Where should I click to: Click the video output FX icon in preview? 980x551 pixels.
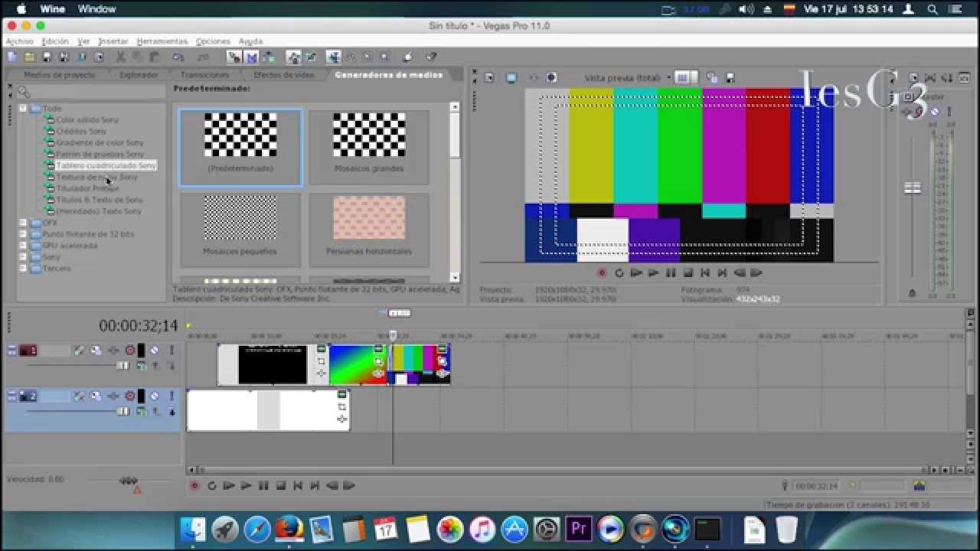(x=534, y=77)
